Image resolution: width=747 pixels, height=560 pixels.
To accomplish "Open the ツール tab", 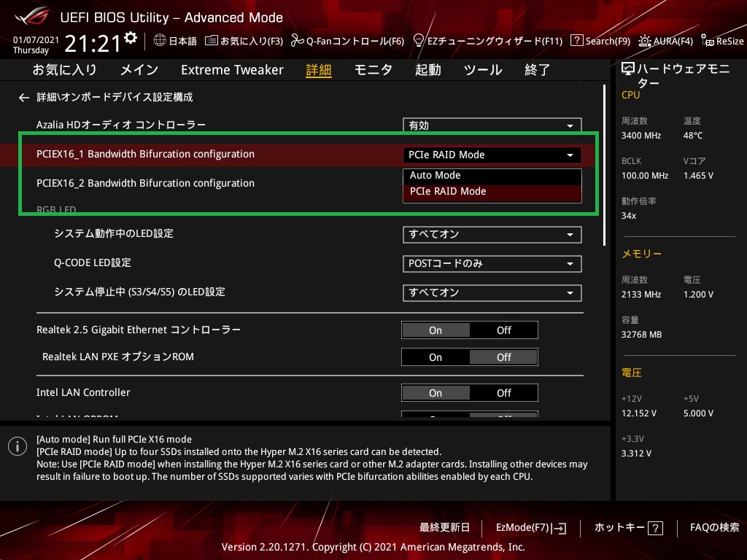I will point(483,70).
